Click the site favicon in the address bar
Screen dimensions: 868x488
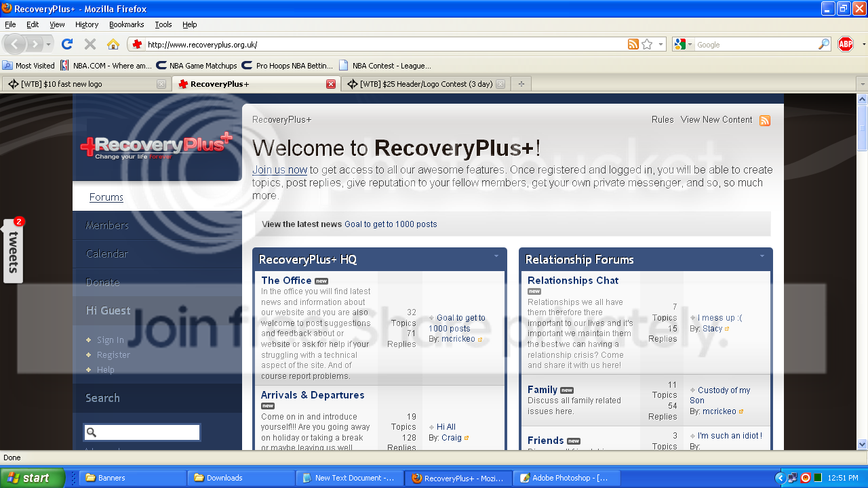(x=137, y=44)
